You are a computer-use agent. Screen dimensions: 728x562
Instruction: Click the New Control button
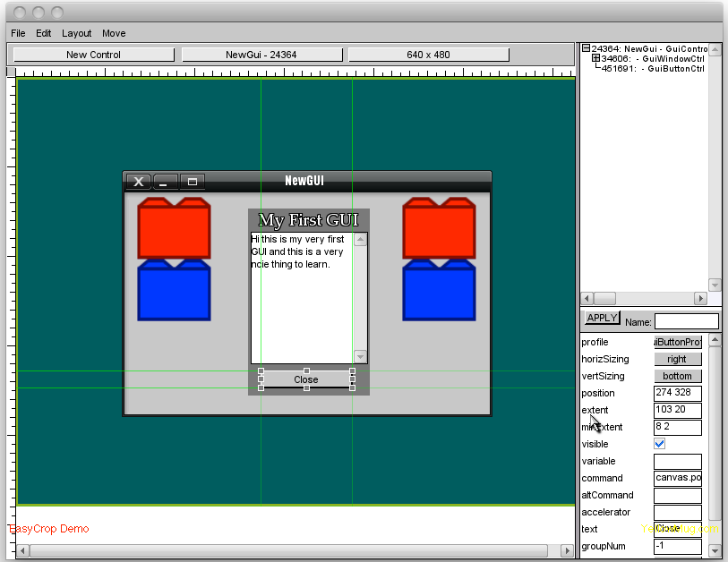click(93, 55)
